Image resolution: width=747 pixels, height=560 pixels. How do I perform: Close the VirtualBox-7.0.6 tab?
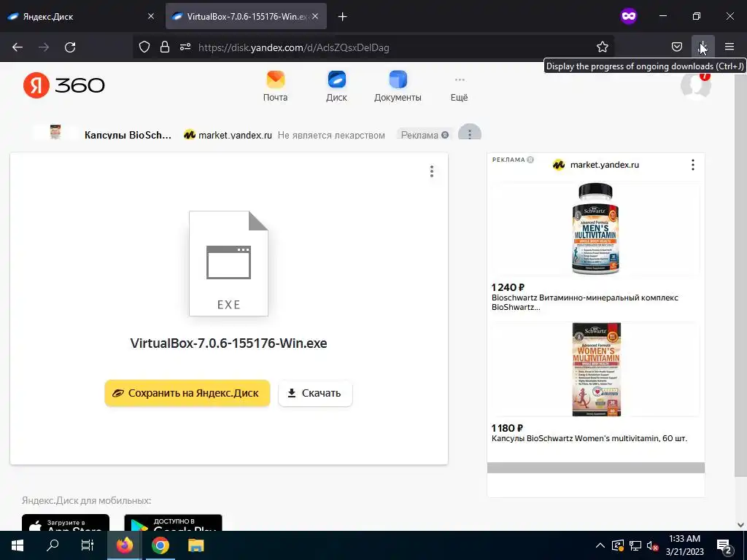[315, 16]
